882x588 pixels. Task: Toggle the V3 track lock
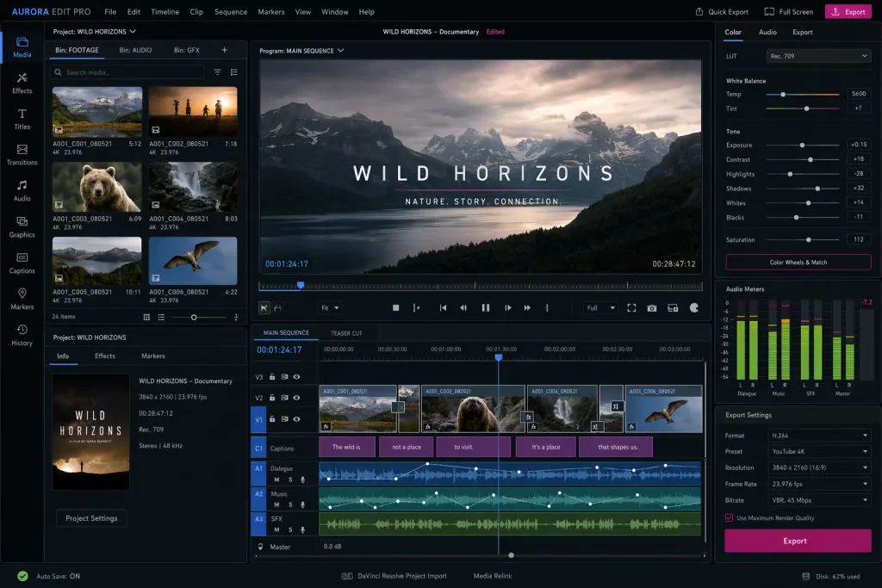tap(272, 377)
